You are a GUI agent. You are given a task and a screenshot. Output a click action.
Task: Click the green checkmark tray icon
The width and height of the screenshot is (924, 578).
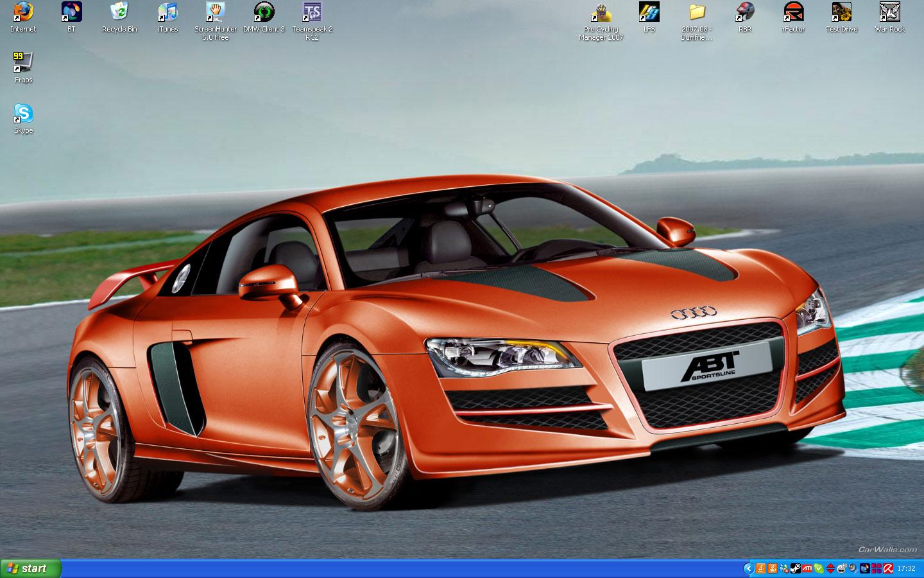[x=819, y=568]
